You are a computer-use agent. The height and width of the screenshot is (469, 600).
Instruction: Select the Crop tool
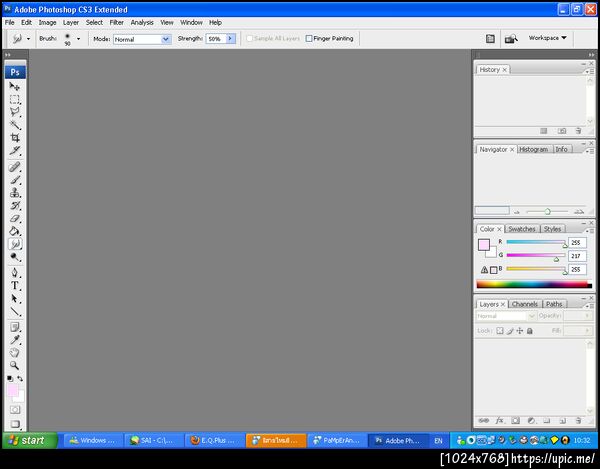coord(15,138)
